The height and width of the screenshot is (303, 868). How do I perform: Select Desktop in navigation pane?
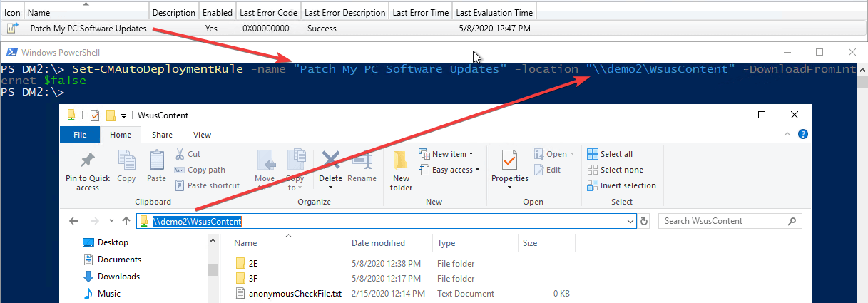pos(113,242)
